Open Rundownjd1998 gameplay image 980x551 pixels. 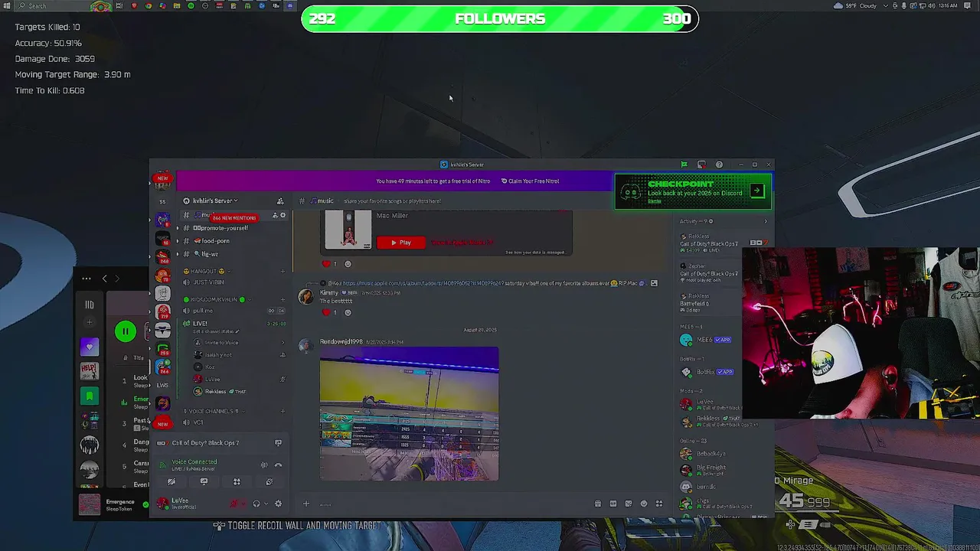(x=409, y=414)
